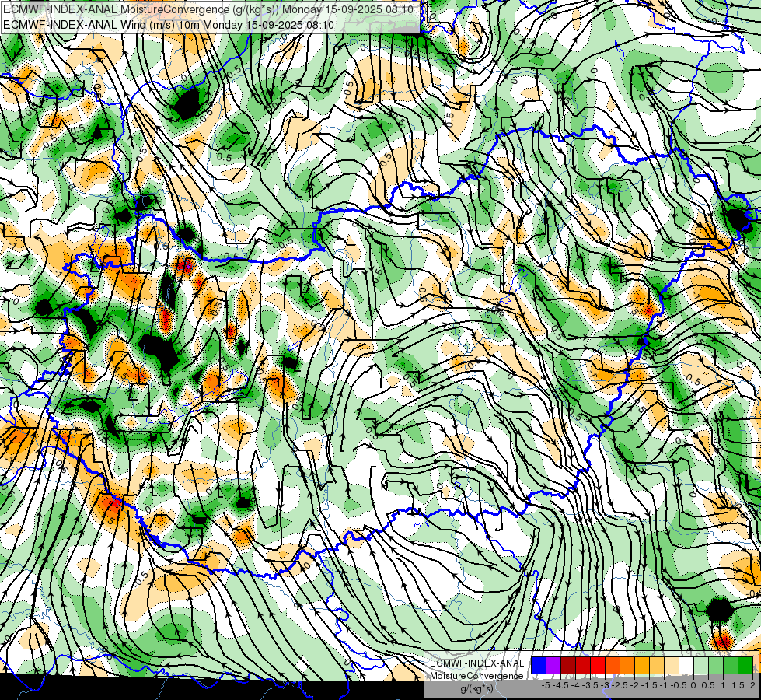The width and height of the screenshot is (761, 700).
Task: Select the purple legend swatch between -5 and -4.5
Action: (553, 665)
